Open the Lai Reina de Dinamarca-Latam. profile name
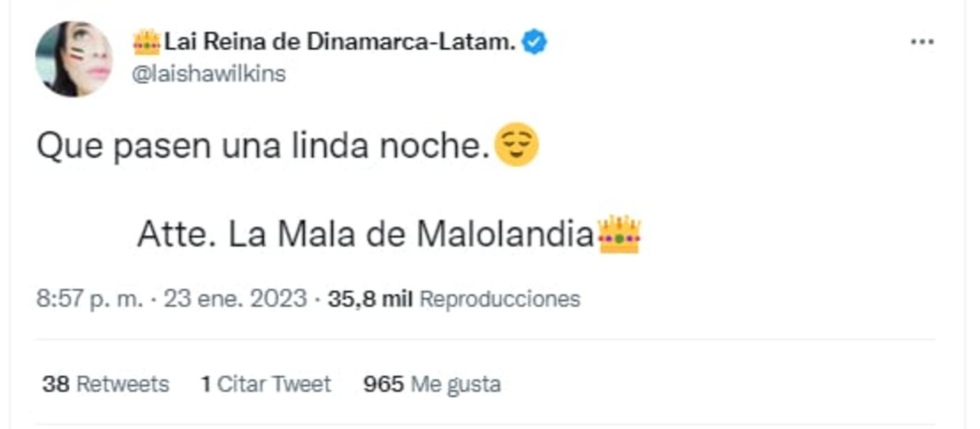The height and width of the screenshot is (429, 980). (x=340, y=43)
